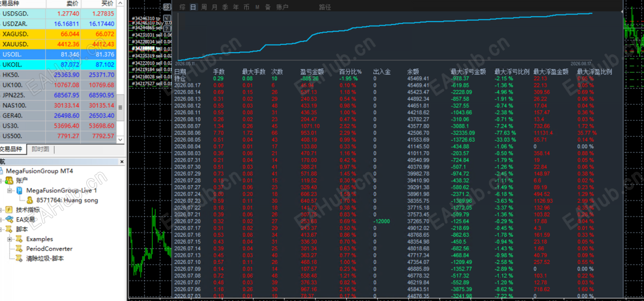Select the 备 tab in statistics panel
This screenshot has height=301, width=644.
tap(268, 7)
